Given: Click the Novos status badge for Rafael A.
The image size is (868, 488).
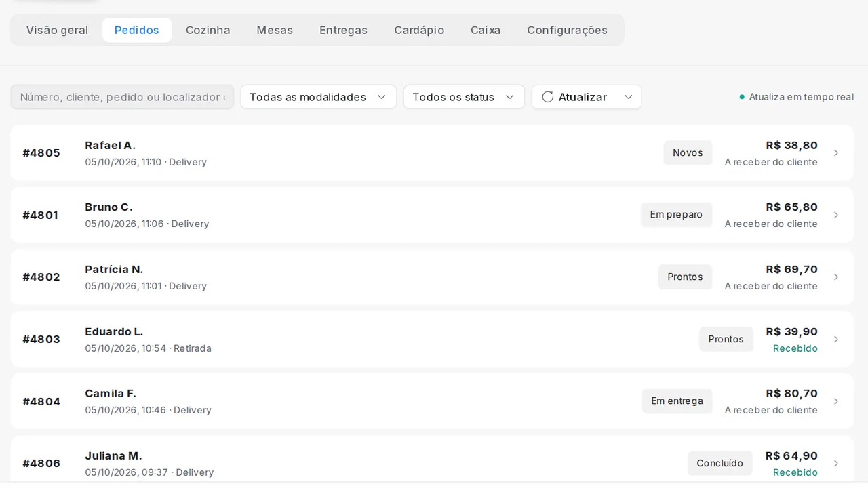Looking at the screenshot, I should pos(688,153).
